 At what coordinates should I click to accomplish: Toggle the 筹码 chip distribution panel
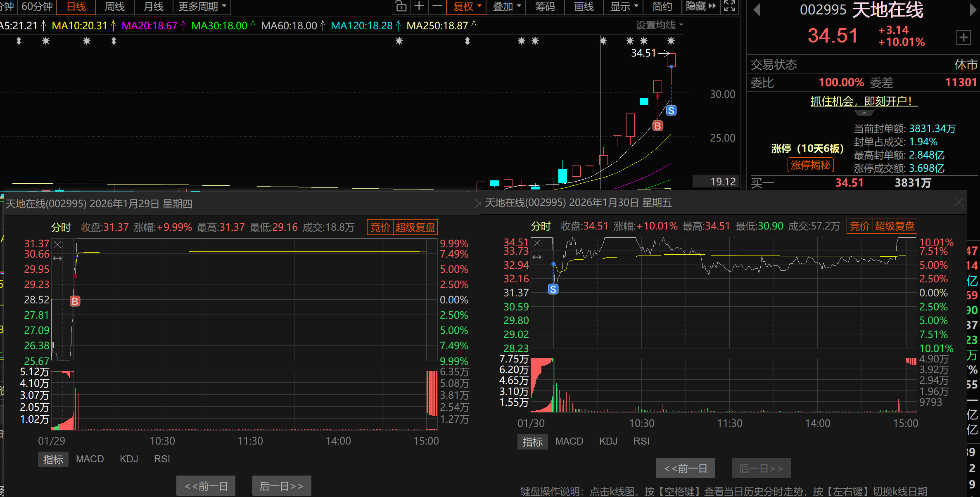tap(545, 6)
